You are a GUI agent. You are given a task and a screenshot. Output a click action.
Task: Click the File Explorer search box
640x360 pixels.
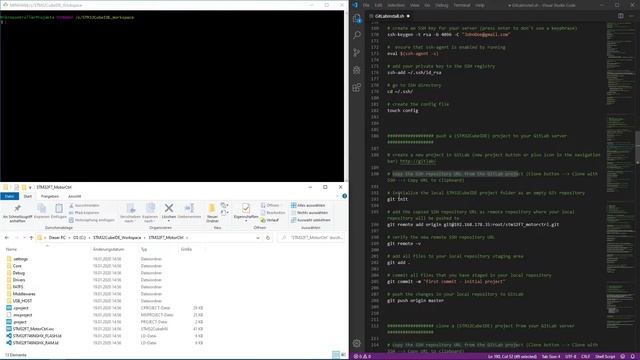[x=311, y=238]
